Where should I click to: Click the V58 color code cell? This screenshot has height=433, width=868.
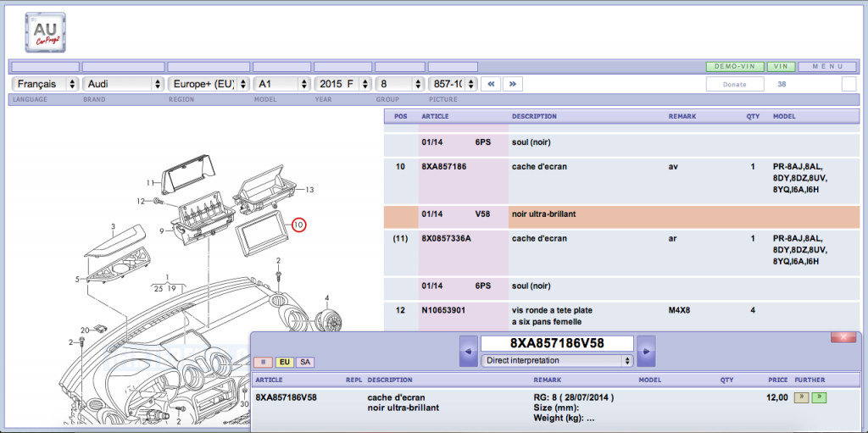point(482,214)
